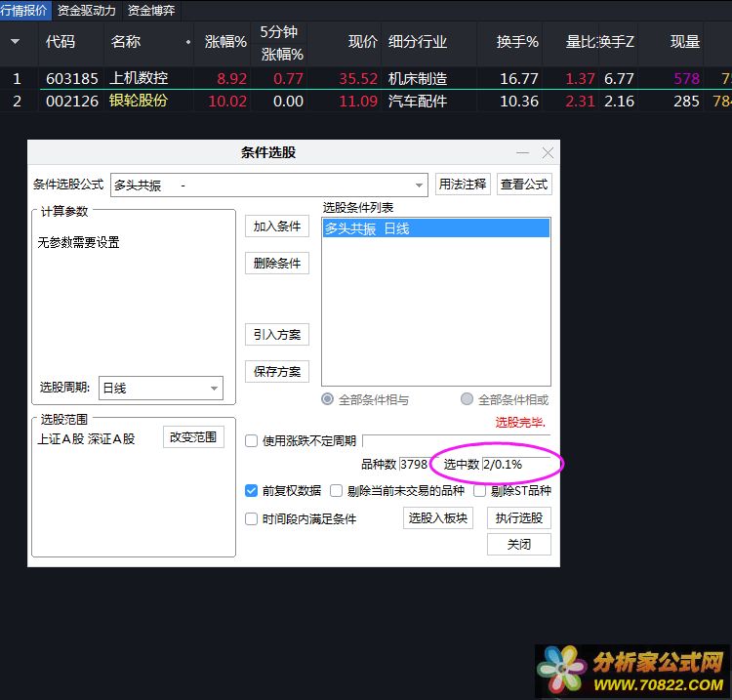Select 全部条件相或 radio option
Screen dimensions: 732x700
coord(468,399)
